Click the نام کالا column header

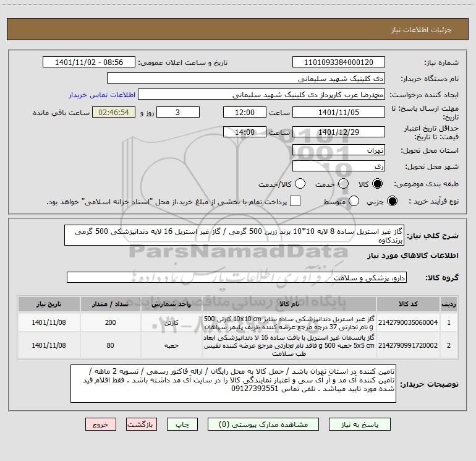pos(289,304)
